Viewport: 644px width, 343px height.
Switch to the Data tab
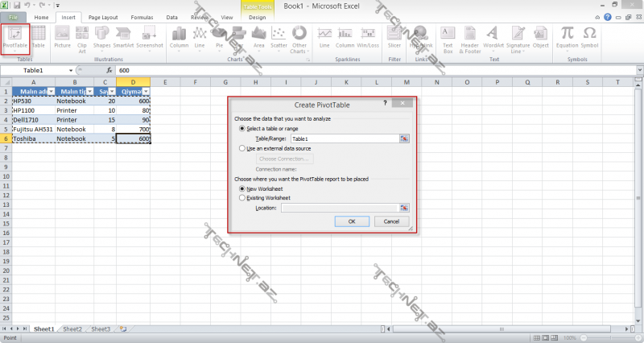pos(171,17)
